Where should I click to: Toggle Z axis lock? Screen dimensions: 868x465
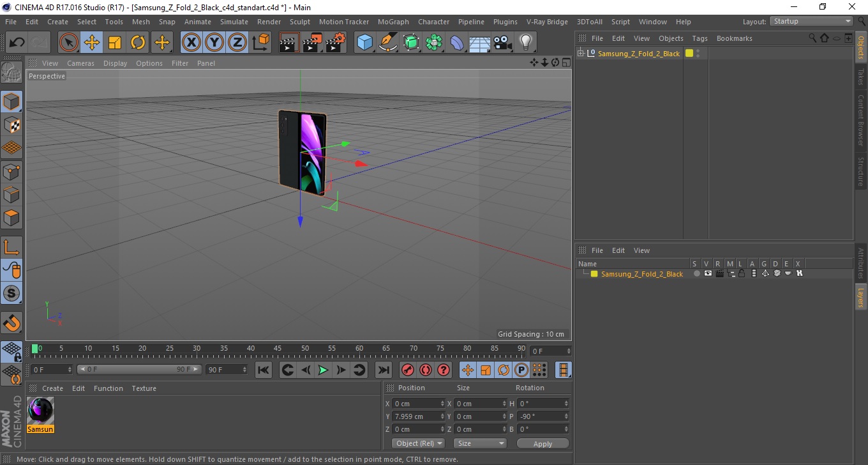[237, 43]
